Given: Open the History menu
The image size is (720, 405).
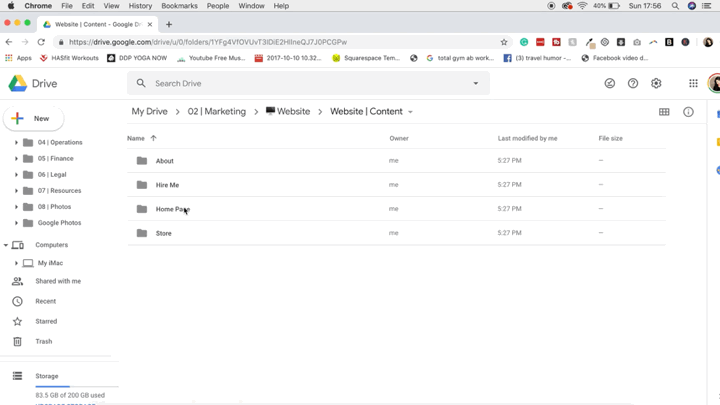Looking at the screenshot, I should [140, 6].
